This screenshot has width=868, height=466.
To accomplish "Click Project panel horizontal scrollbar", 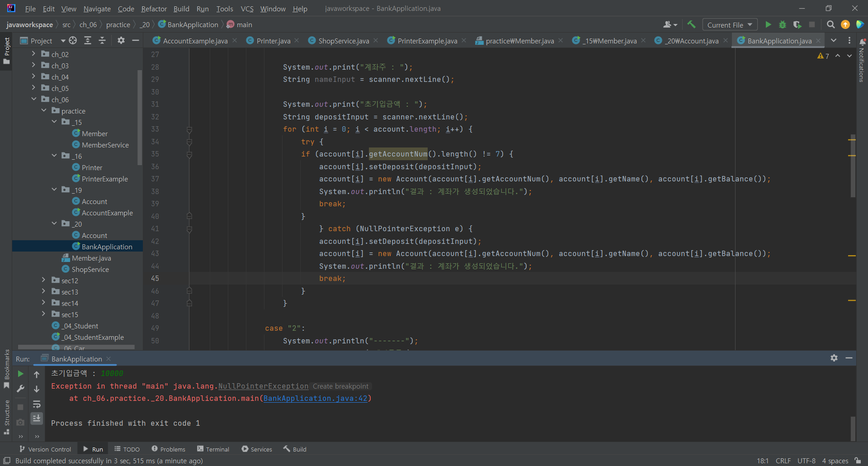I will (x=76, y=347).
